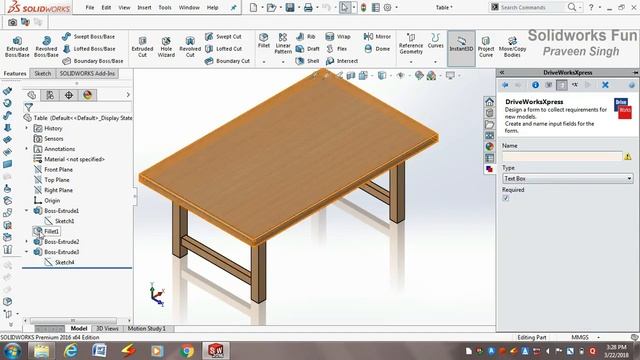
Task: Expand the feature manager tabs chevron
Action: point(128,95)
